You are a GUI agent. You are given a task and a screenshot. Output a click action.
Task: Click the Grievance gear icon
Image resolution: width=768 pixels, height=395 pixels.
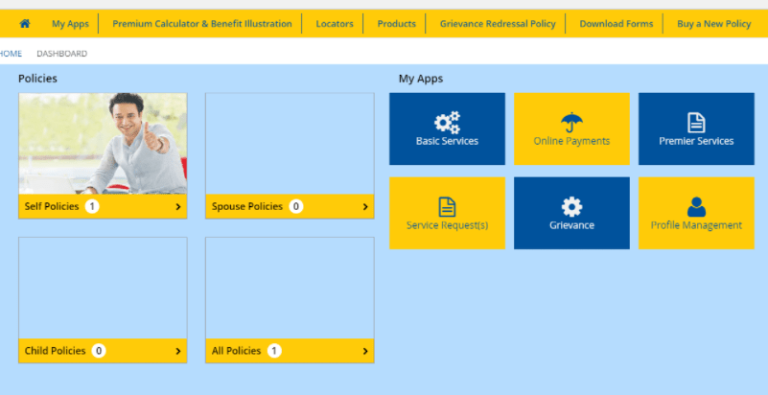tap(572, 207)
